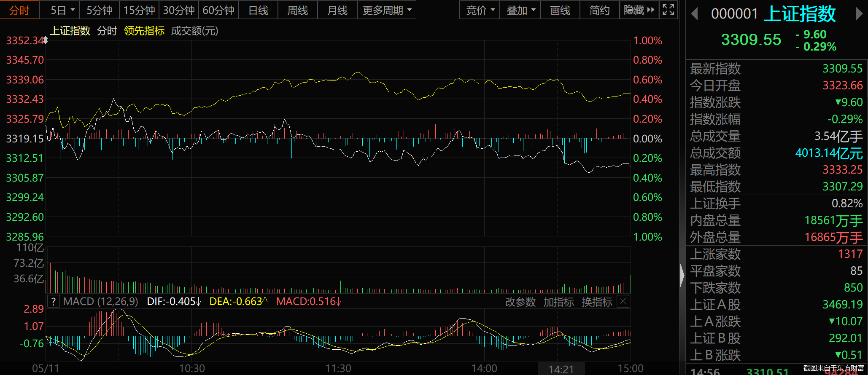Click the 14:21 time axis marker
Image resolution: width=868 pixels, height=375 pixels.
[561, 369]
